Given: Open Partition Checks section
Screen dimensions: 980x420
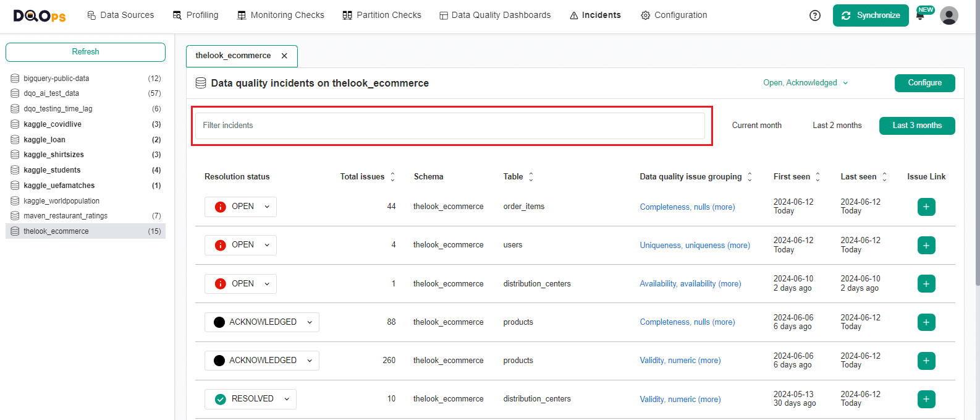Looking at the screenshot, I should coord(382,15).
